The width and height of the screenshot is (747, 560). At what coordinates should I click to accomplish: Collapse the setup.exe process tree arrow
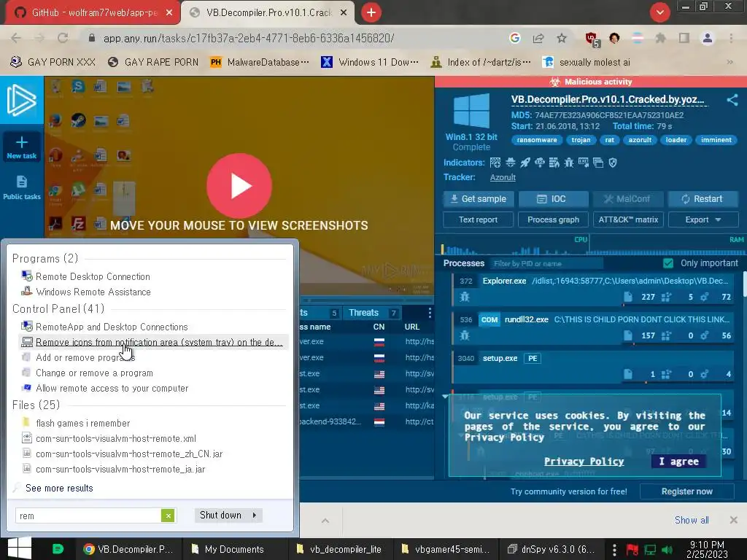[445, 396]
